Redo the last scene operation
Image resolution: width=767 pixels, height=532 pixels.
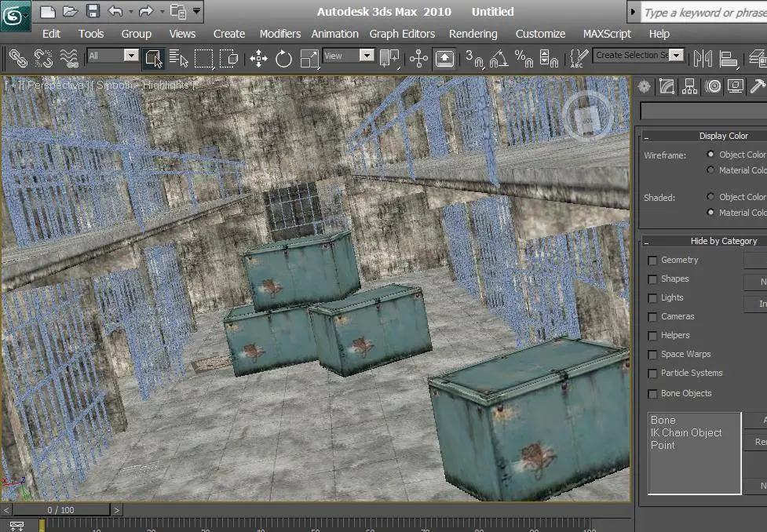click(x=146, y=11)
